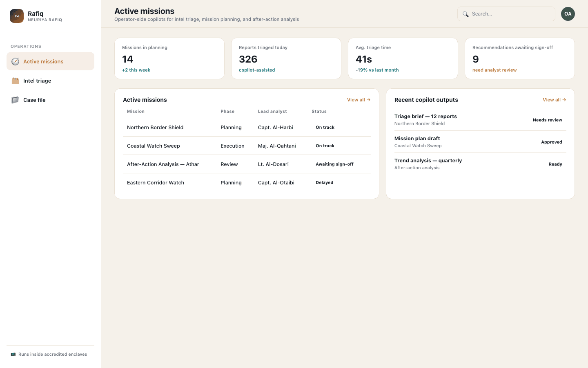Select the Coastal Watch Sweep mission row
This screenshot has height=368, width=588.
[247, 146]
